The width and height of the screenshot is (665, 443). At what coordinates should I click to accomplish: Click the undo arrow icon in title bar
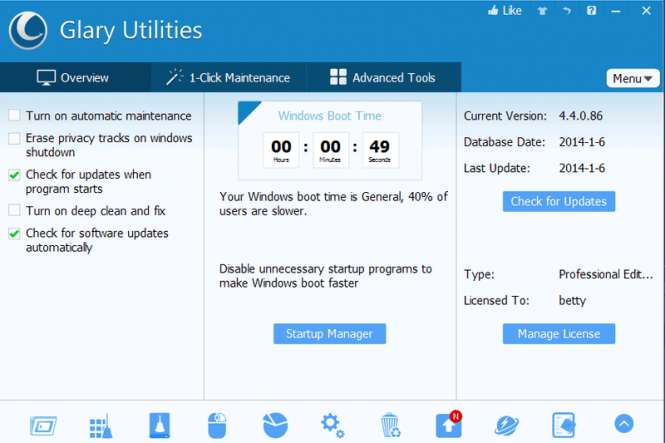click(567, 11)
